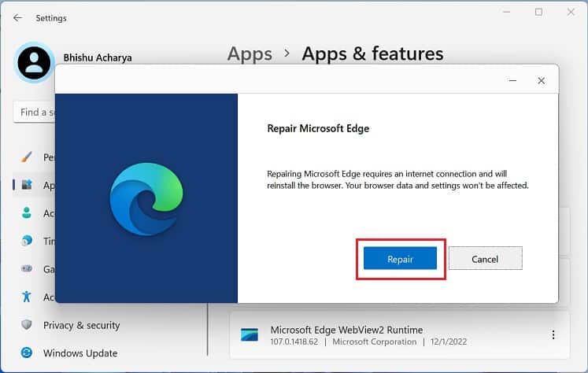Click the Repair Microsoft Edge heading
Image resolution: width=588 pixels, height=373 pixels.
click(318, 128)
